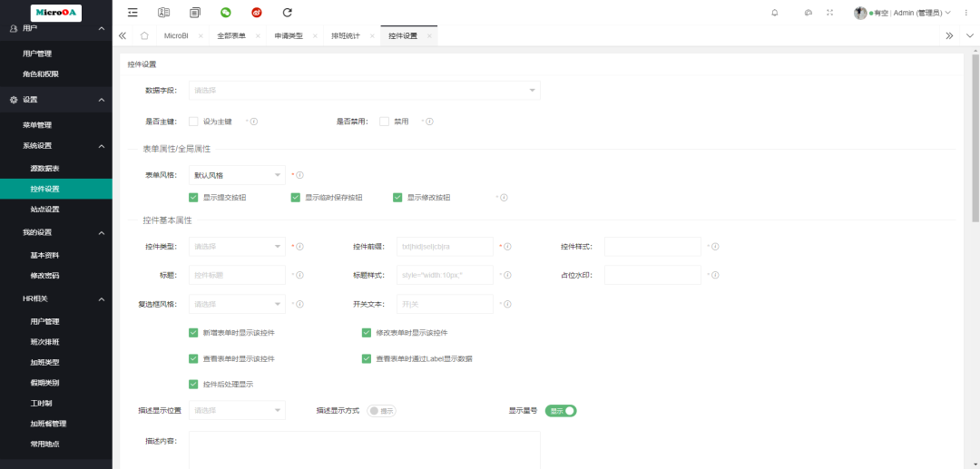Open the 表单风格 dropdown showing 默认风格
Screen dimensions: 980x469
(x=237, y=174)
